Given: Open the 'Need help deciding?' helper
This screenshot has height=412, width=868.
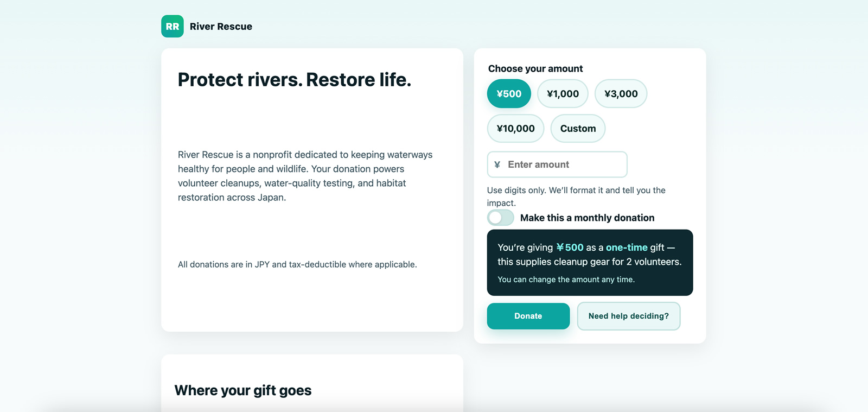Looking at the screenshot, I should [628, 316].
